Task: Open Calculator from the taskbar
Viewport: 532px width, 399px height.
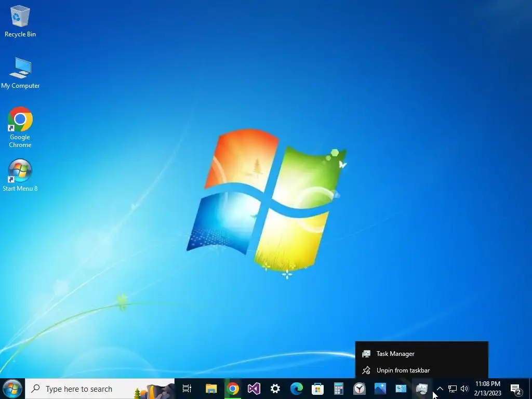Action: [x=338, y=389]
